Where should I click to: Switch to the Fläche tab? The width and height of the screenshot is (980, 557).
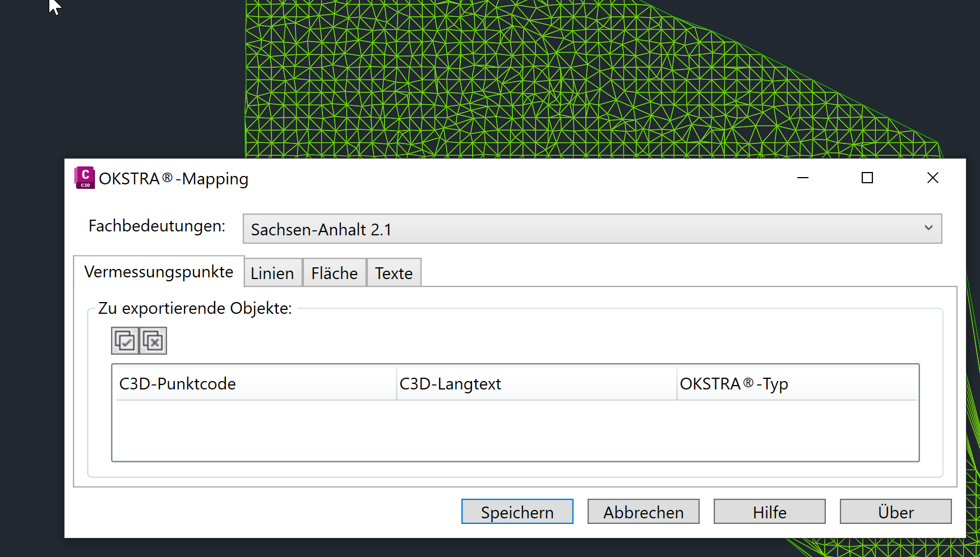coord(334,273)
